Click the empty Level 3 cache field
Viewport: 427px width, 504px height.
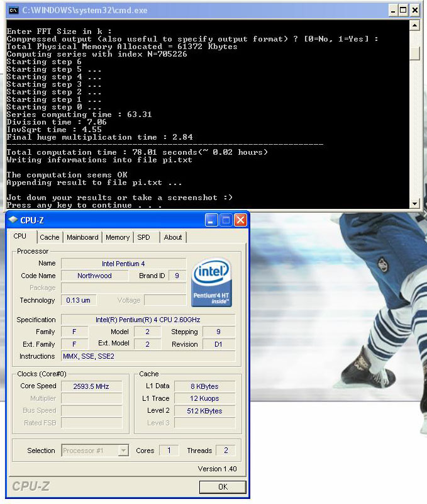204,423
